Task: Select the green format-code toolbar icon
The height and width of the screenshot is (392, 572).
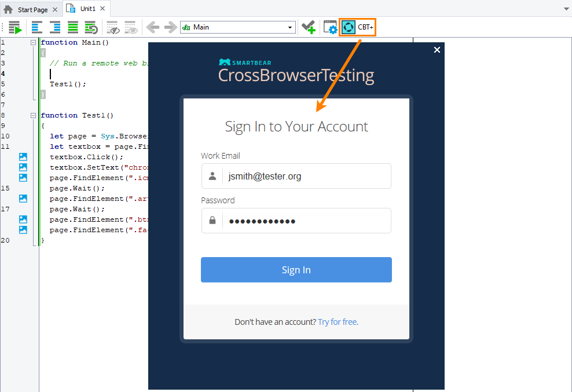Action: pyautogui.click(x=72, y=27)
